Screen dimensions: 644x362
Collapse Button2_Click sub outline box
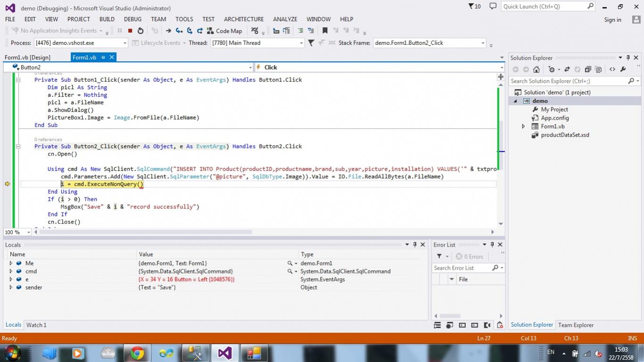[x=18, y=146]
